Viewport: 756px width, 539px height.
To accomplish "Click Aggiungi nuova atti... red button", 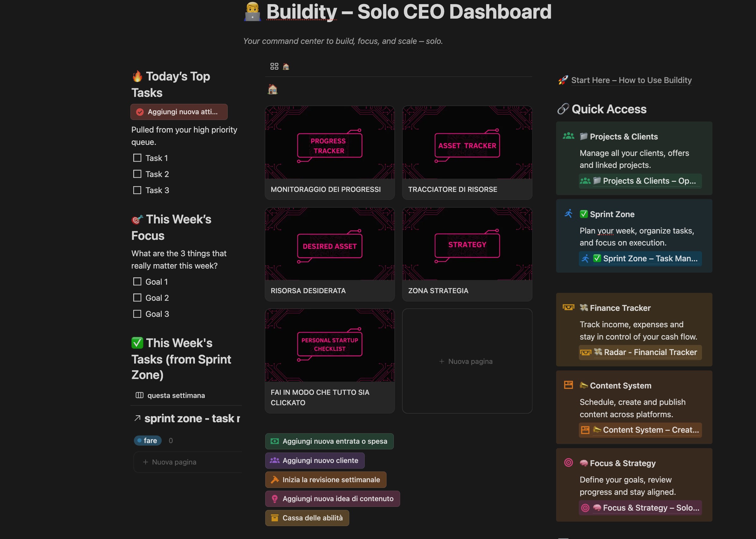I will [179, 112].
